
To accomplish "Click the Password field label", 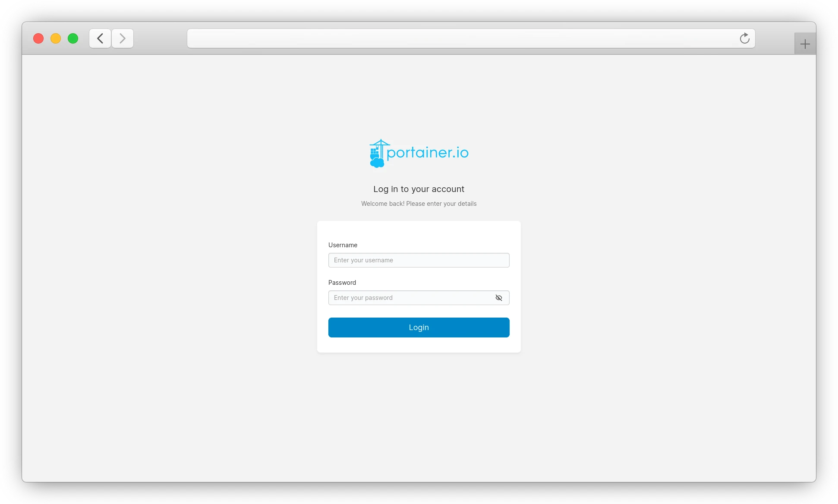I will [x=342, y=283].
